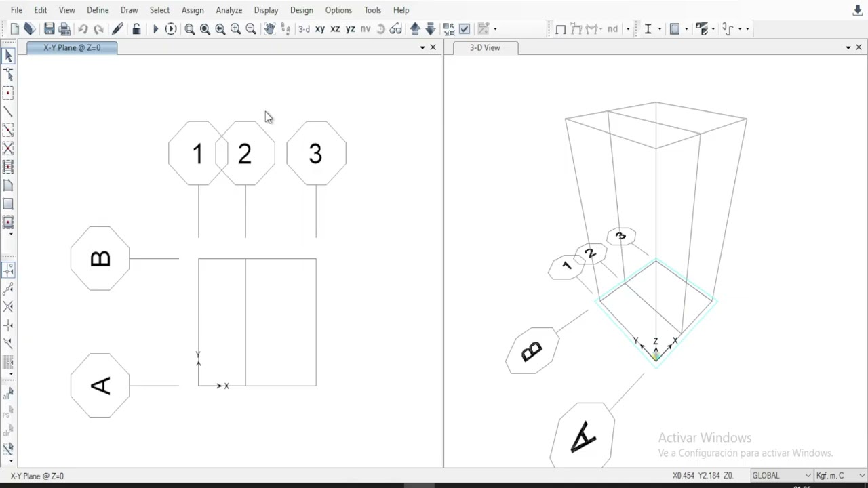868x488 pixels.
Task: Pick the draw special joint tool
Action: (8, 93)
